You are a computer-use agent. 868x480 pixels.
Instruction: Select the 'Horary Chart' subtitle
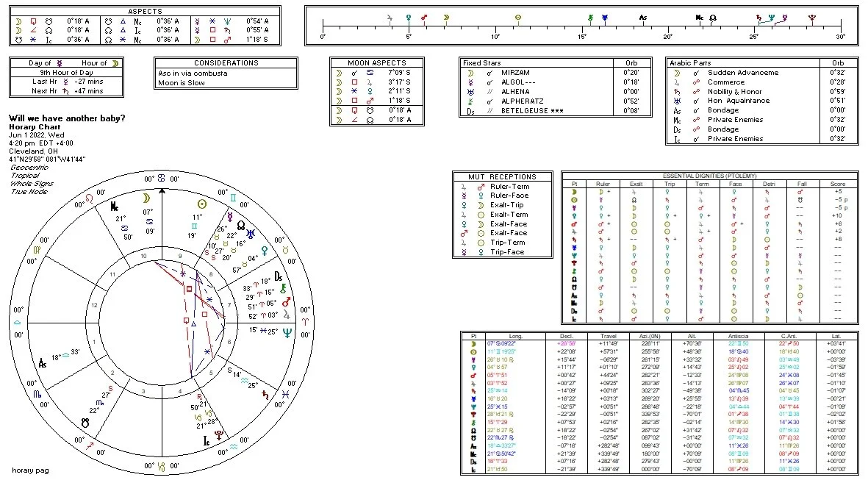[x=35, y=126]
